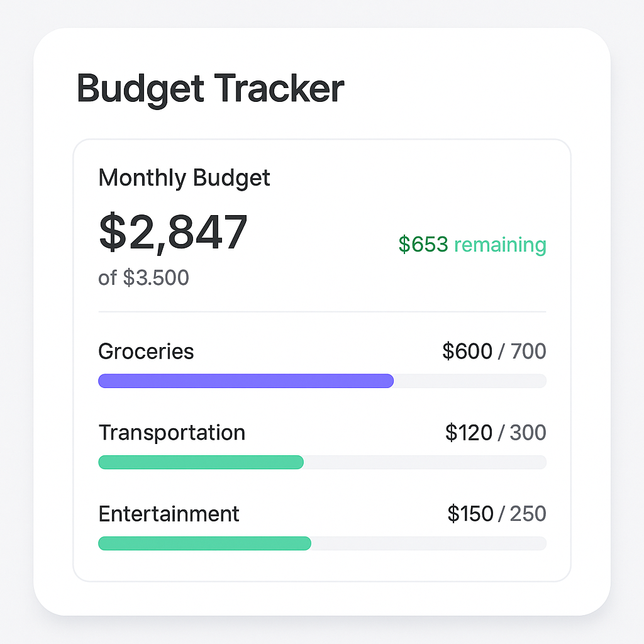Click the purple Groceries progress bar
The width and height of the screenshot is (644, 644).
[246, 380]
